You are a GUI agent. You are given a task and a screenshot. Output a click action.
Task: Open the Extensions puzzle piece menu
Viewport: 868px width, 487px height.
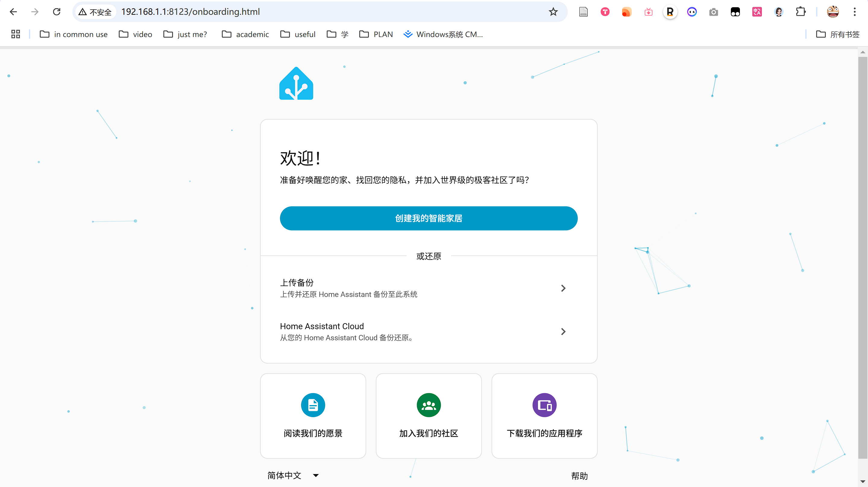tap(800, 12)
